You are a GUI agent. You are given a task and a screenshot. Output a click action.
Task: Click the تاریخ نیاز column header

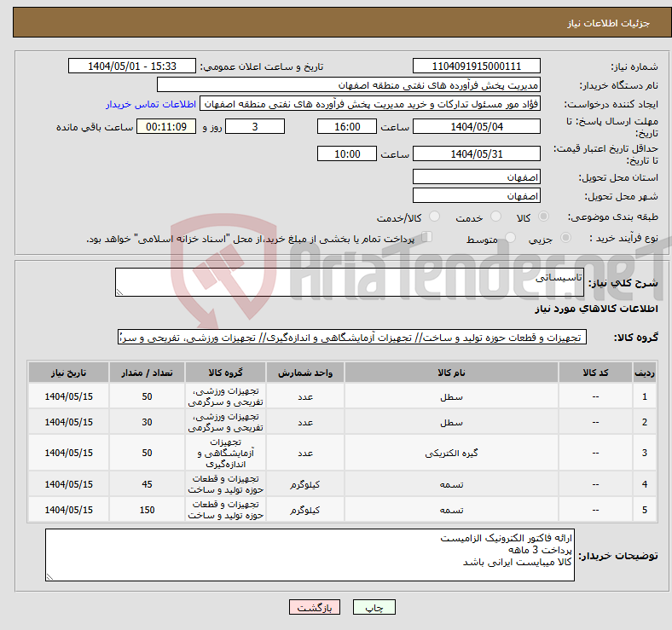(68, 373)
